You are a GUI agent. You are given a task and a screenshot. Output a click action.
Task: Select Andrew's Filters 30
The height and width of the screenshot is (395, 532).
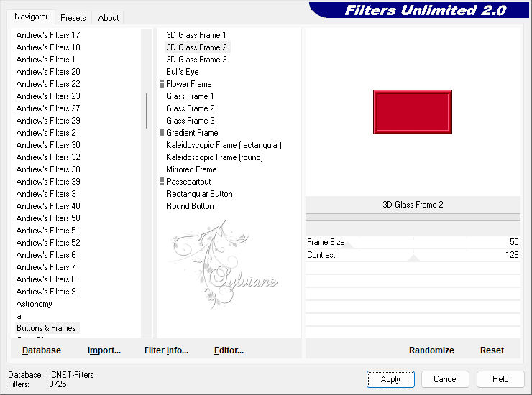[48, 145]
